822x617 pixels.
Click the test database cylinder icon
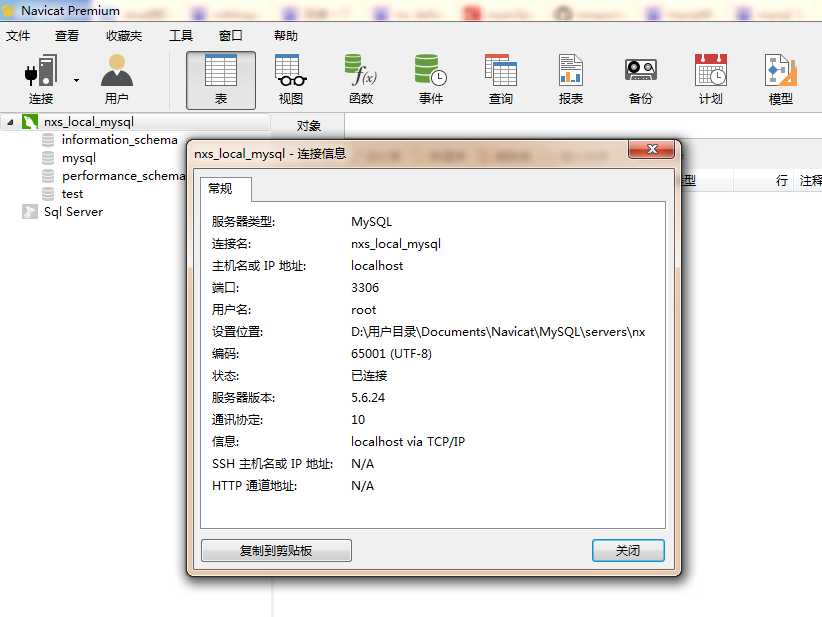click(48, 194)
